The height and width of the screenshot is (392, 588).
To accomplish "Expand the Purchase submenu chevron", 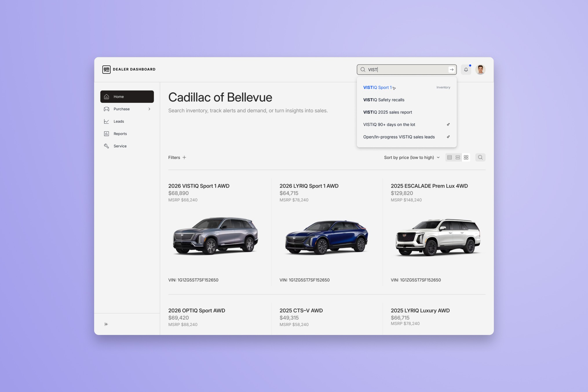I will (x=149, y=109).
